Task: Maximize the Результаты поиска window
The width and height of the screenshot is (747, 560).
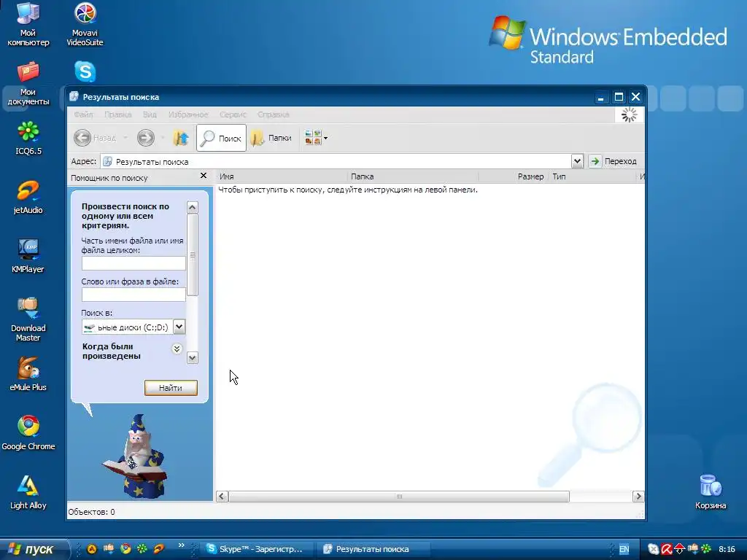Action: 619,97
